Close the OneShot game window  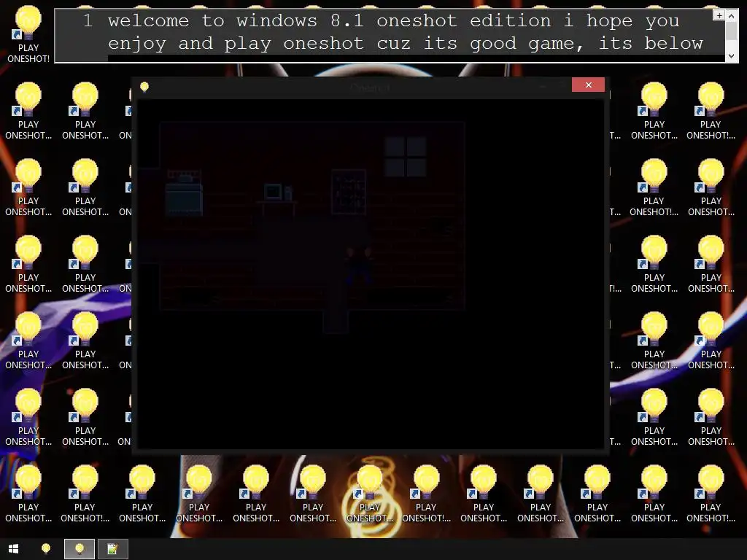589,85
